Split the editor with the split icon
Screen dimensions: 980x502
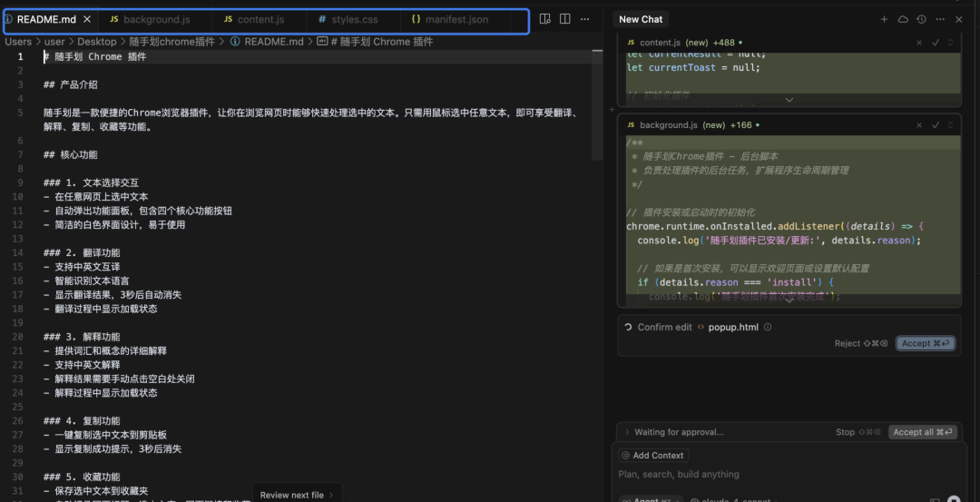564,19
